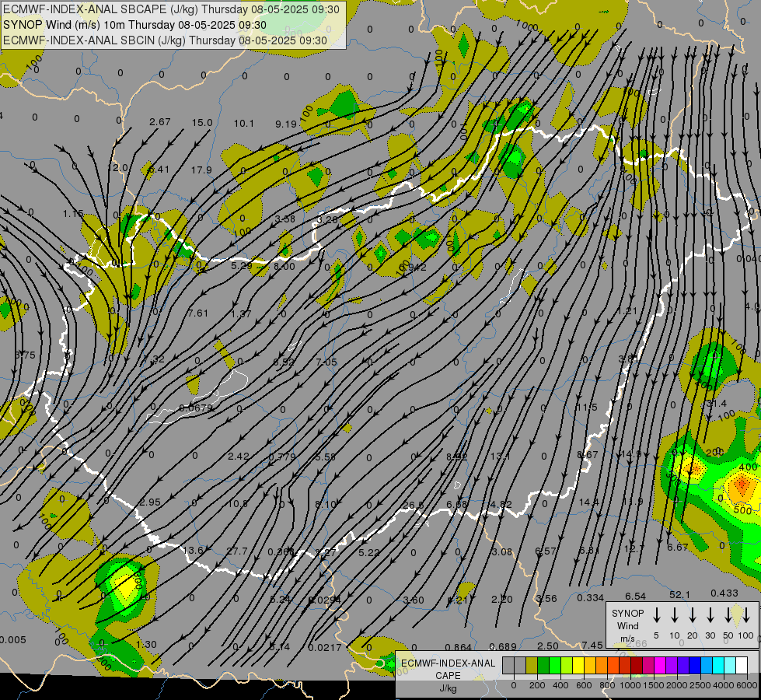The width and height of the screenshot is (761, 700).
Task: Pick the bright green swatch in CAPE scale
Action: [555, 665]
